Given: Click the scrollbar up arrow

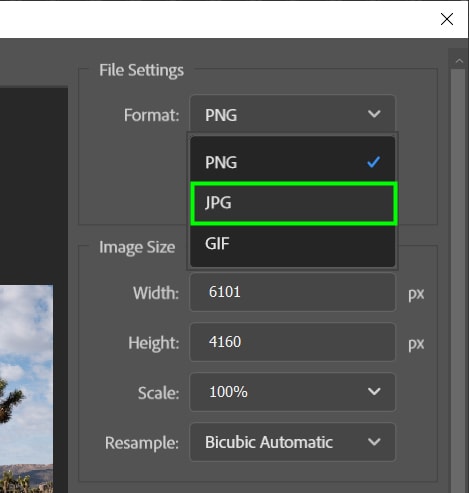Looking at the screenshot, I should 459,61.
